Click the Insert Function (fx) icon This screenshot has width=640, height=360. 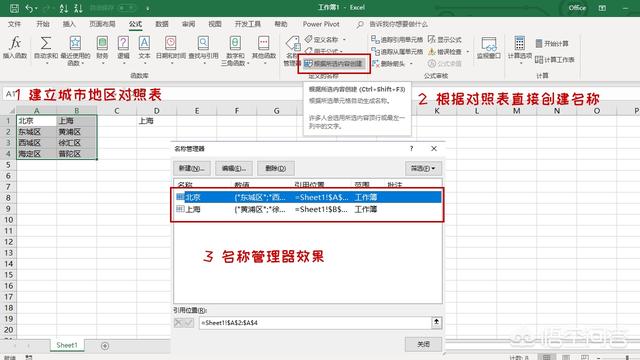[15, 43]
